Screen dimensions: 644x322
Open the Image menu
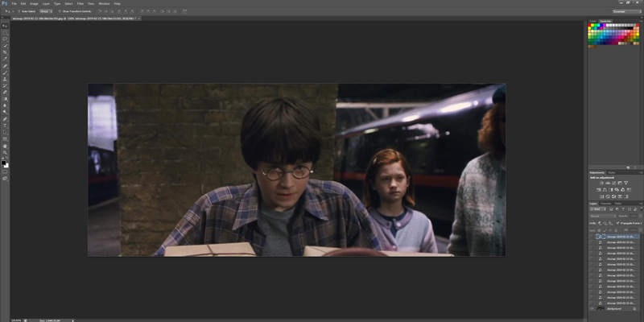[34, 3]
